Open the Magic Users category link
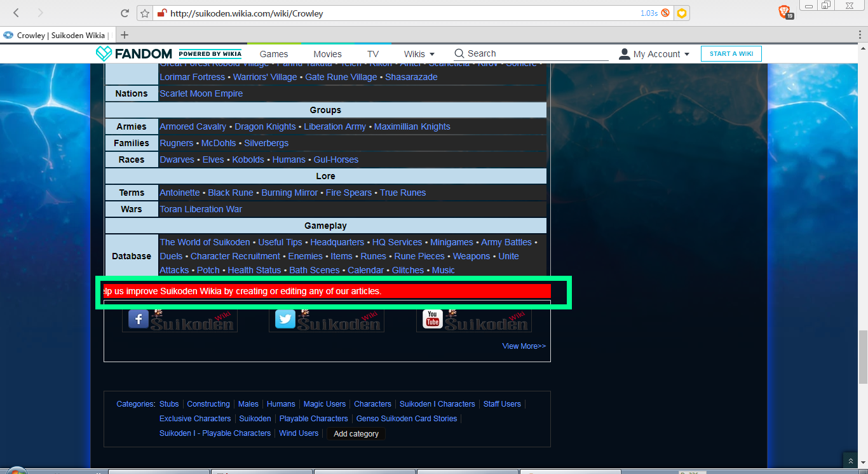The image size is (868, 474). click(325, 404)
